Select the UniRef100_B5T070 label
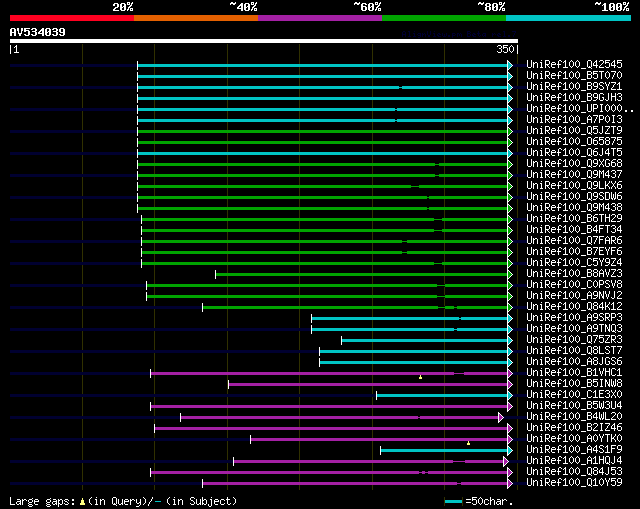640x509 pixels. tap(574, 76)
